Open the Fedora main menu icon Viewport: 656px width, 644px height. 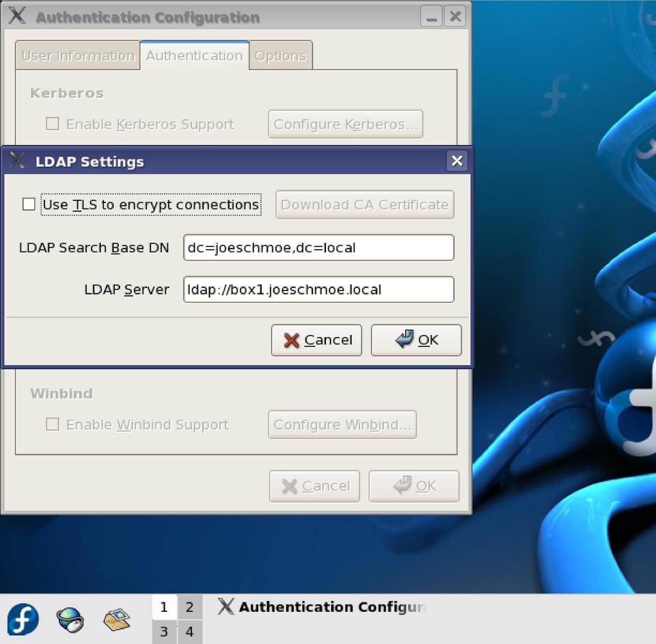coord(23,619)
